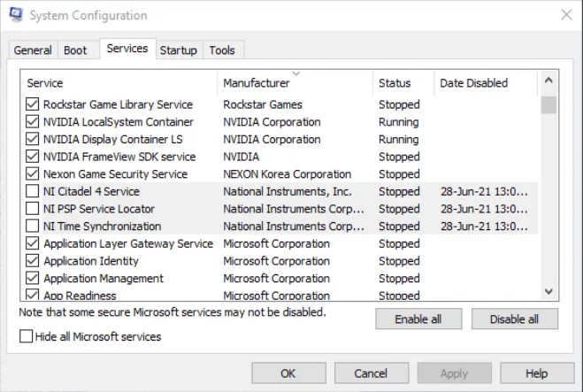The height and width of the screenshot is (392, 583).
Task: Enable the NI Time Synchronization checkbox
Action: (x=33, y=227)
